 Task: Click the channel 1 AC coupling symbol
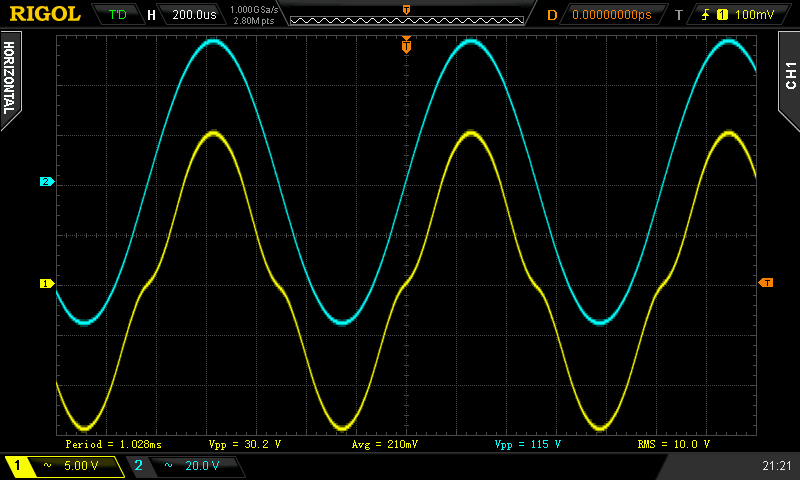pyautogui.click(x=47, y=465)
